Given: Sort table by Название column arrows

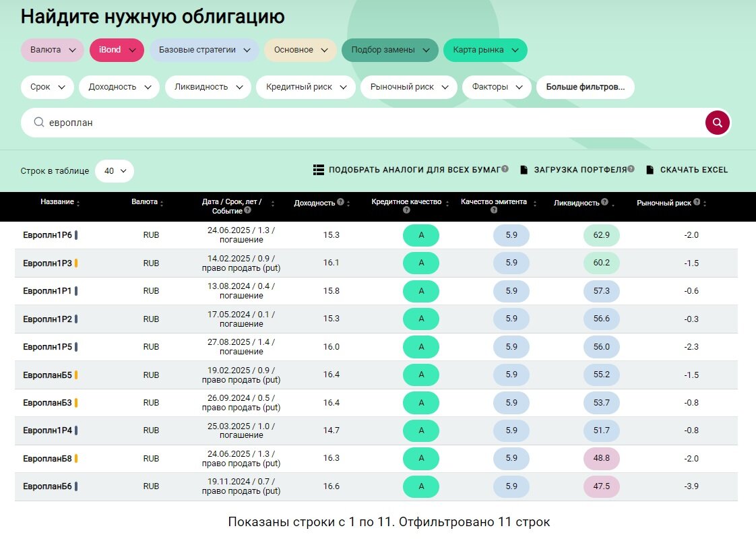Looking at the screenshot, I should [x=78, y=203].
